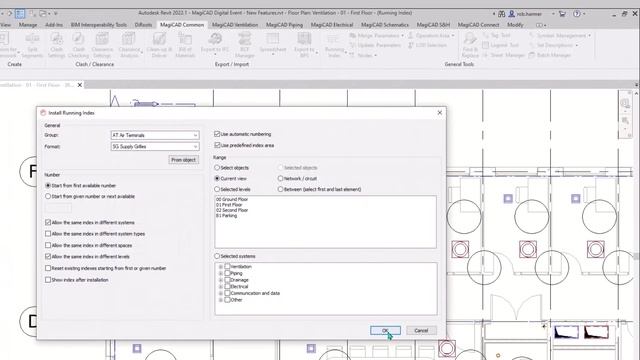Expand the Other tree node
The image size is (640, 360).
221,300
